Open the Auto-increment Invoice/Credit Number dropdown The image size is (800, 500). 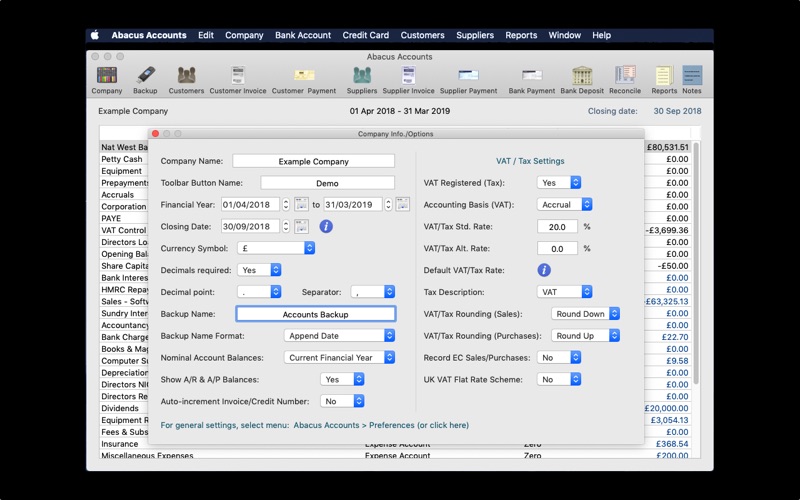pyautogui.click(x=342, y=402)
